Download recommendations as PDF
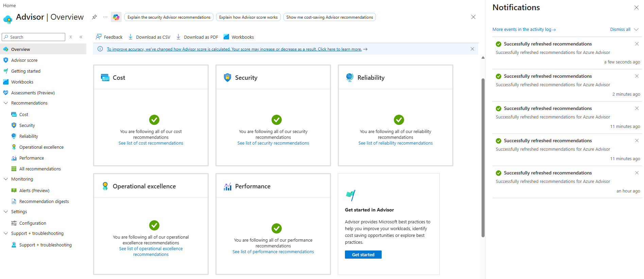 (197, 37)
